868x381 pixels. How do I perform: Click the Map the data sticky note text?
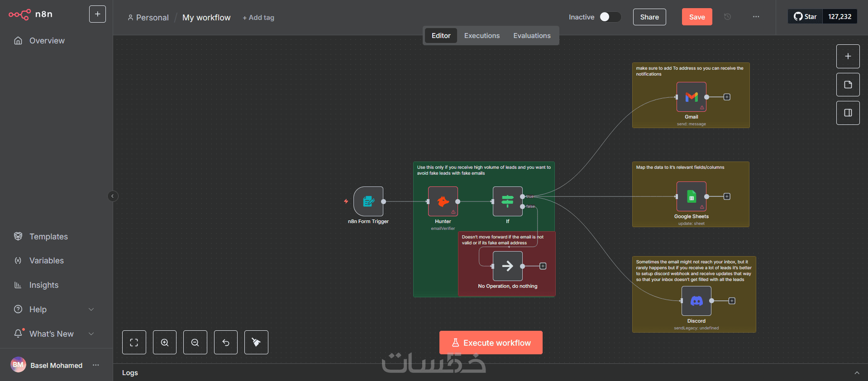(680, 167)
